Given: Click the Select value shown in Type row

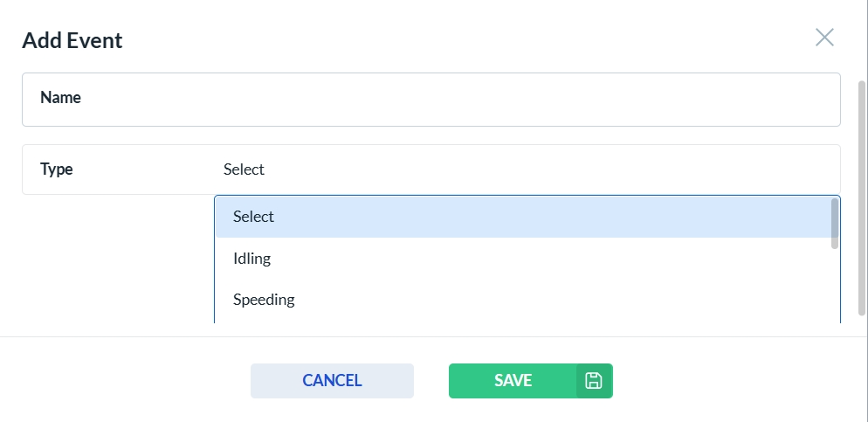Looking at the screenshot, I should (x=244, y=169).
